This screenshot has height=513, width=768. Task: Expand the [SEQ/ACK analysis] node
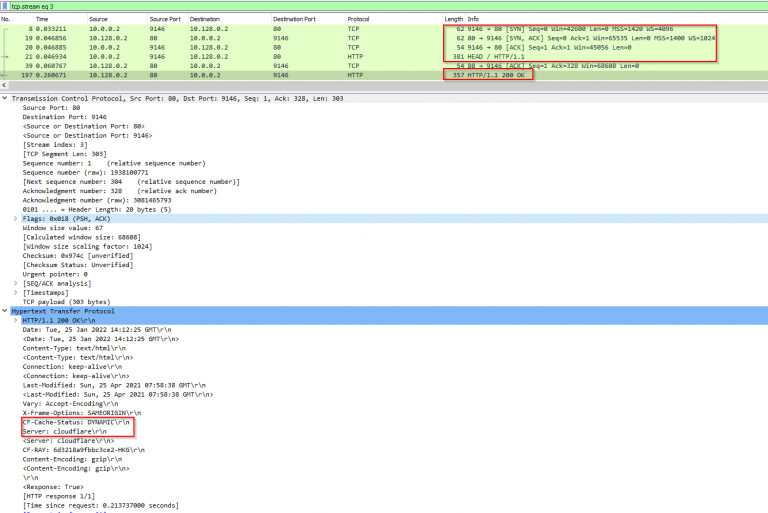(15, 282)
